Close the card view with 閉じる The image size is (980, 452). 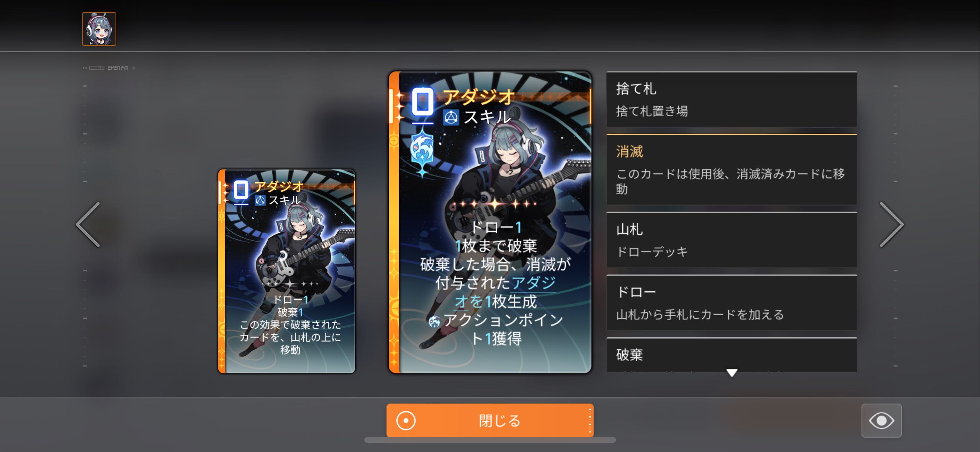tap(490, 421)
